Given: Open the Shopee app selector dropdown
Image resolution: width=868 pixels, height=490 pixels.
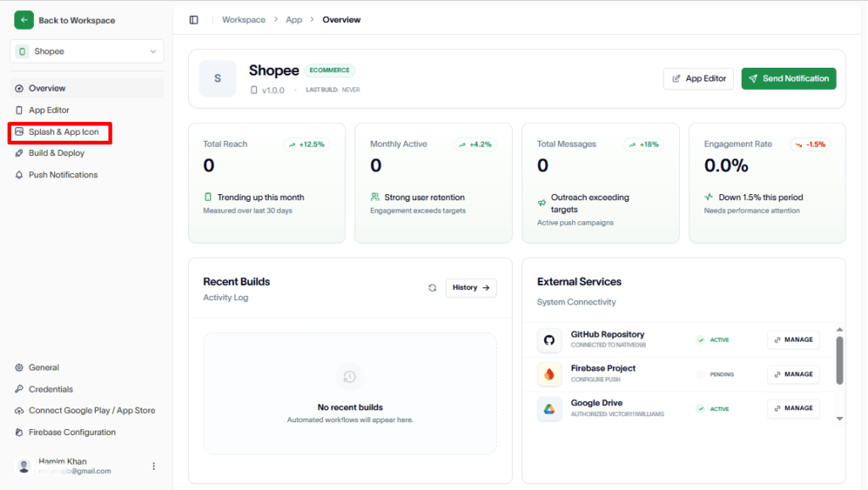Looking at the screenshot, I should click(87, 52).
